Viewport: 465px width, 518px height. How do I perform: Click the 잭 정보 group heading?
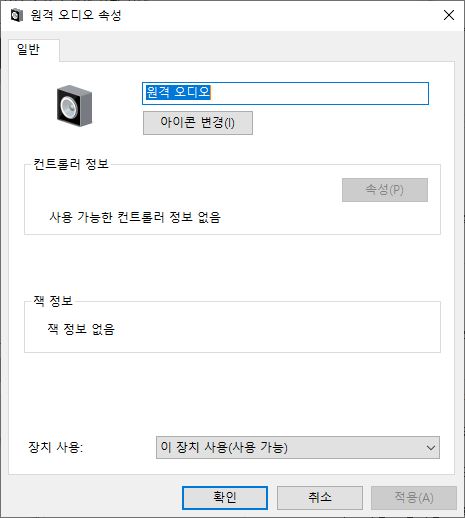click(53, 301)
